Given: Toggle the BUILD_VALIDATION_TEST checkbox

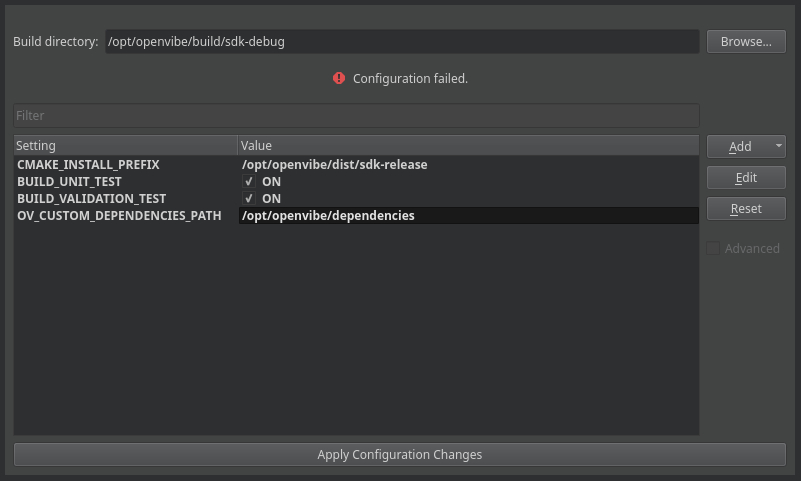Looking at the screenshot, I should coord(249,199).
